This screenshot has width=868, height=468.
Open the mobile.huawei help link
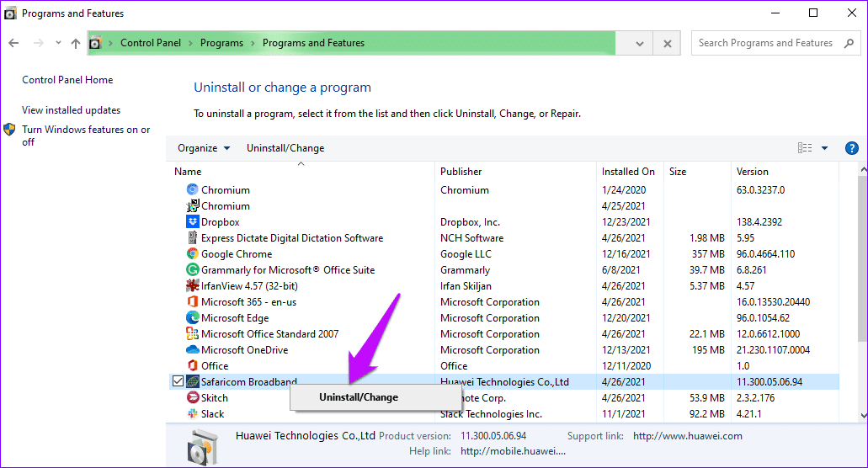[x=513, y=451]
